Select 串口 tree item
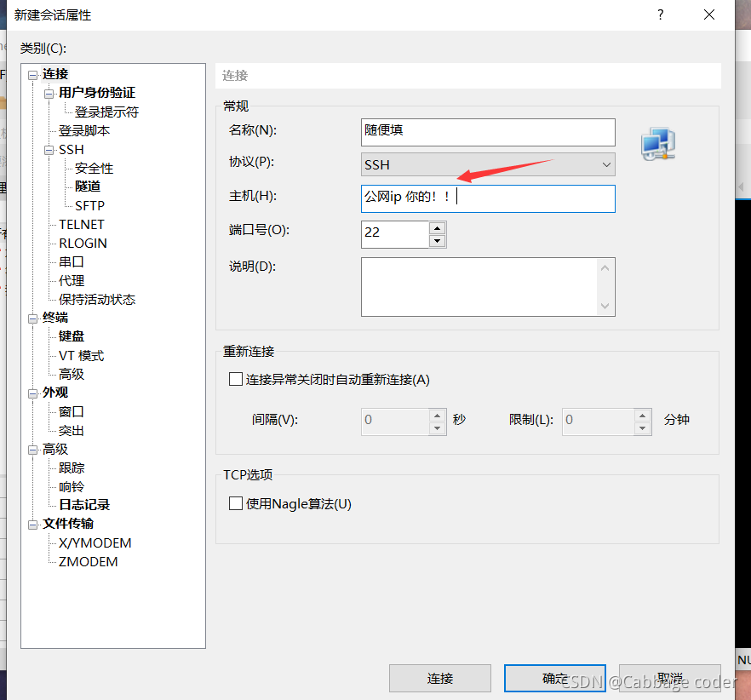This screenshot has height=700, width=751. (72, 262)
